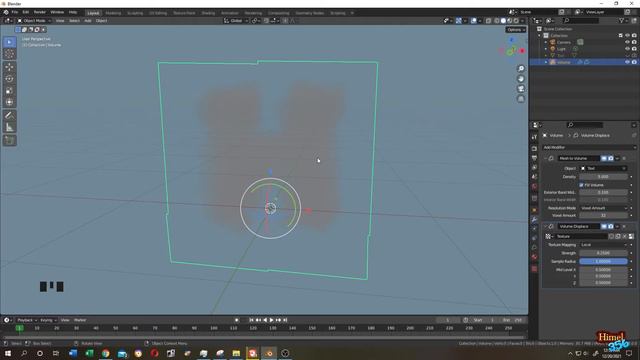Click the Voxel Amount field

[603, 215]
